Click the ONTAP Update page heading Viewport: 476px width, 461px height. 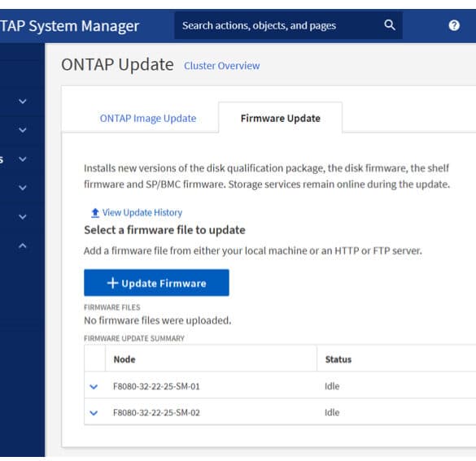pyautogui.click(x=117, y=65)
